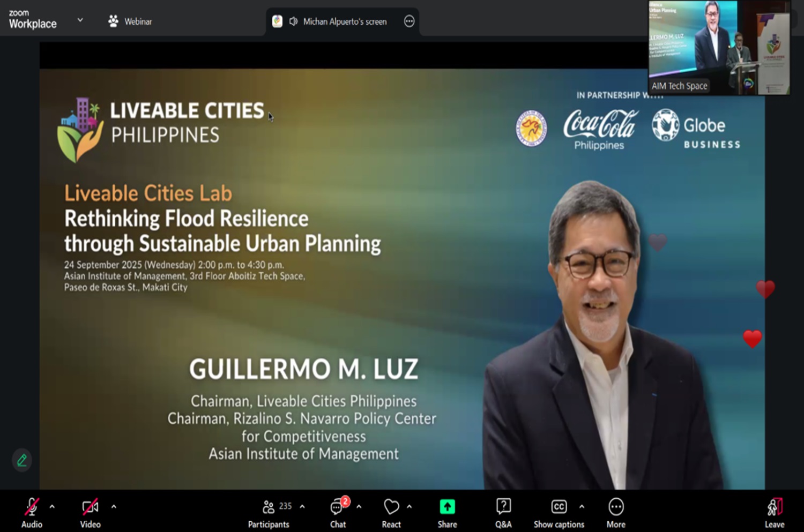Image resolution: width=804 pixels, height=532 pixels.
Task: Click the green Share button
Action: (x=447, y=507)
